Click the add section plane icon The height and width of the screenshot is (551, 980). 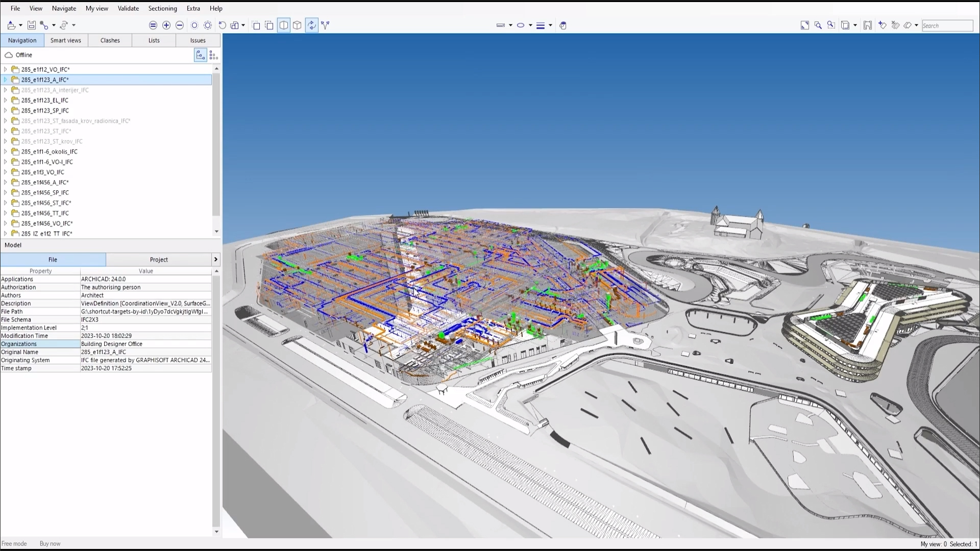pos(883,26)
